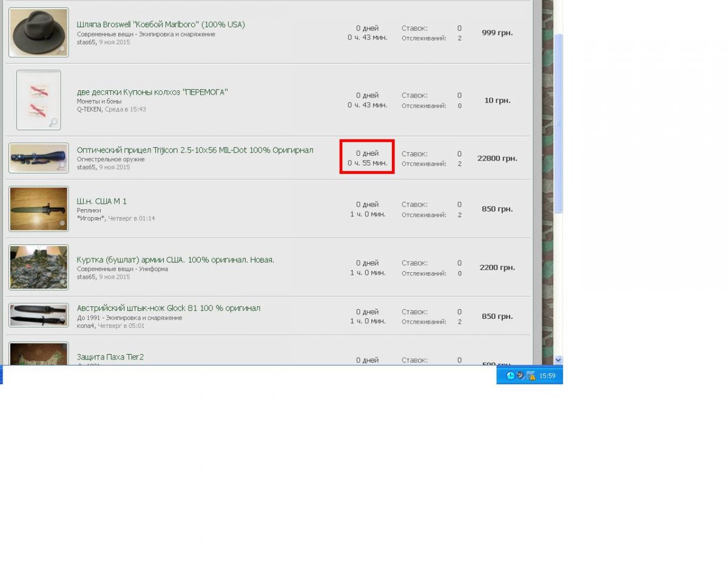
Task: Open the Trijicon scope thumbnail
Action: pyautogui.click(x=39, y=158)
